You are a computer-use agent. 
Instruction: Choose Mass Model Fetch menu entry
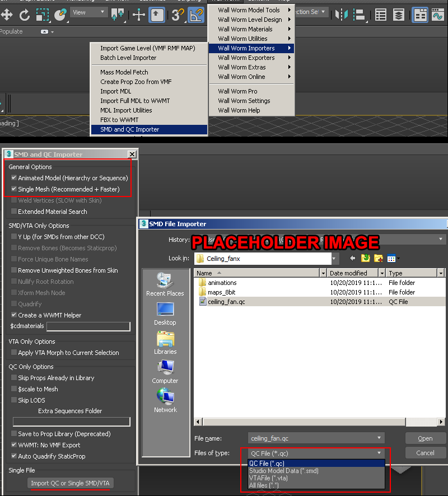149,72
